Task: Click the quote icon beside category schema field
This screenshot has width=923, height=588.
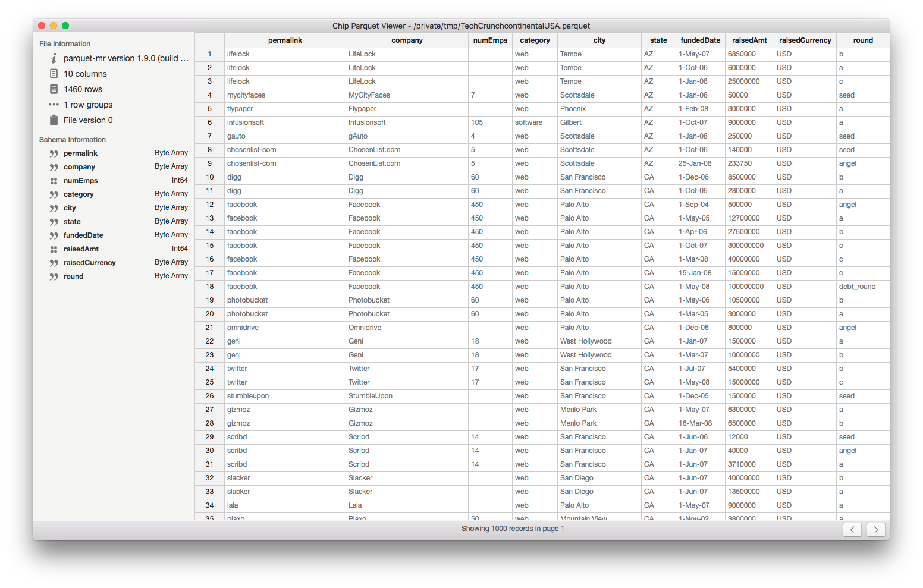Action: 54,194
